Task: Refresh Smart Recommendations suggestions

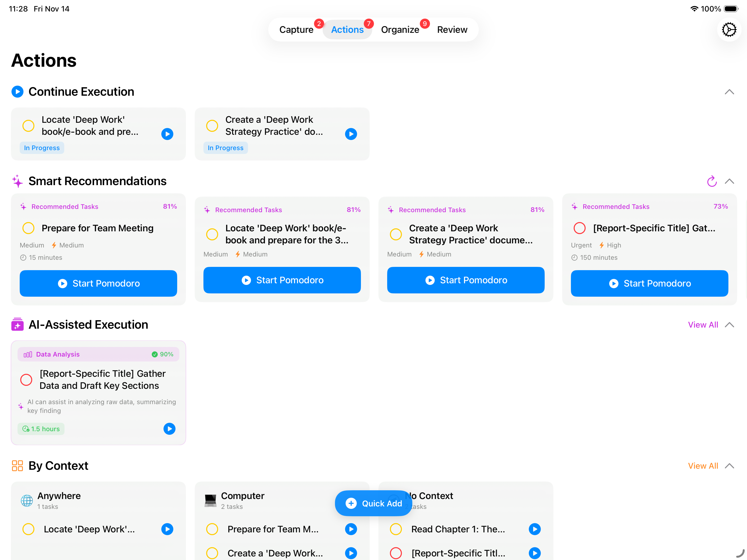Action: pyautogui.click(x=712, y=181)
